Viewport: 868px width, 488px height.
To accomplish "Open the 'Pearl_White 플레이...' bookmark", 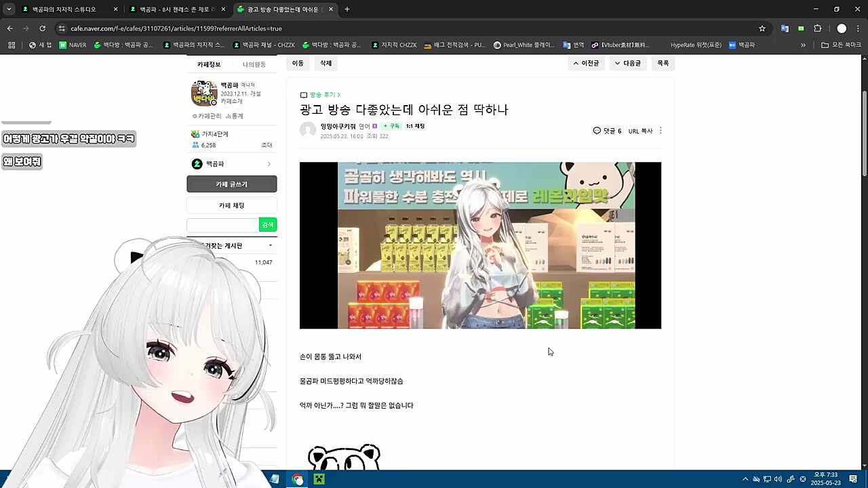I will tap(524, 45).
